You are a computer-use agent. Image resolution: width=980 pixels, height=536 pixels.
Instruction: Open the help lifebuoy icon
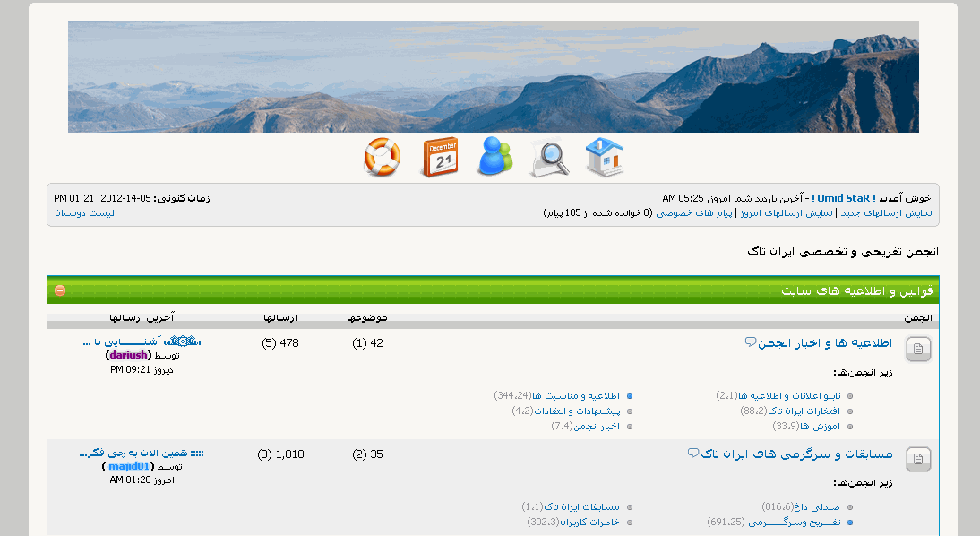tap(382, 157)
